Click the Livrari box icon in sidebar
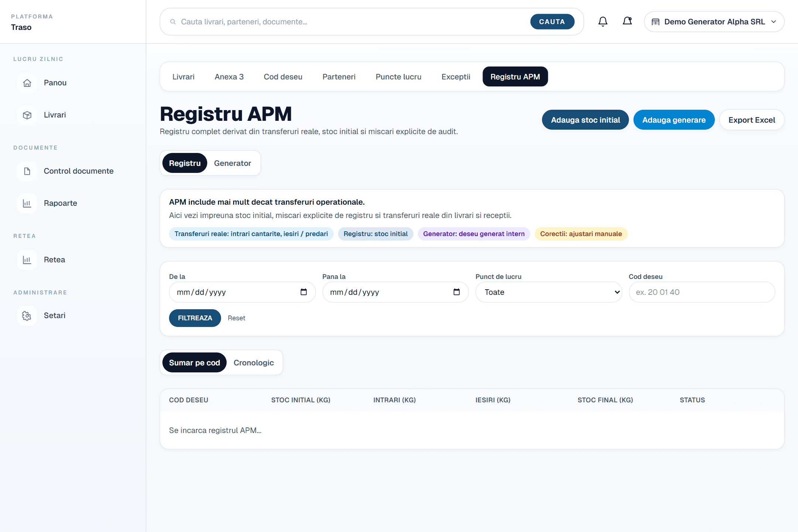 [x=27, y=115]
